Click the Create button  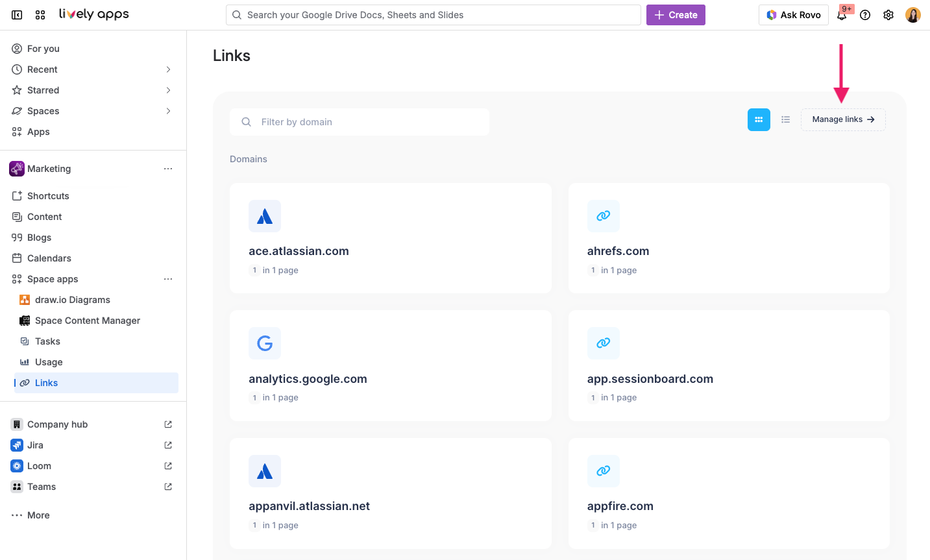point(676,14)
